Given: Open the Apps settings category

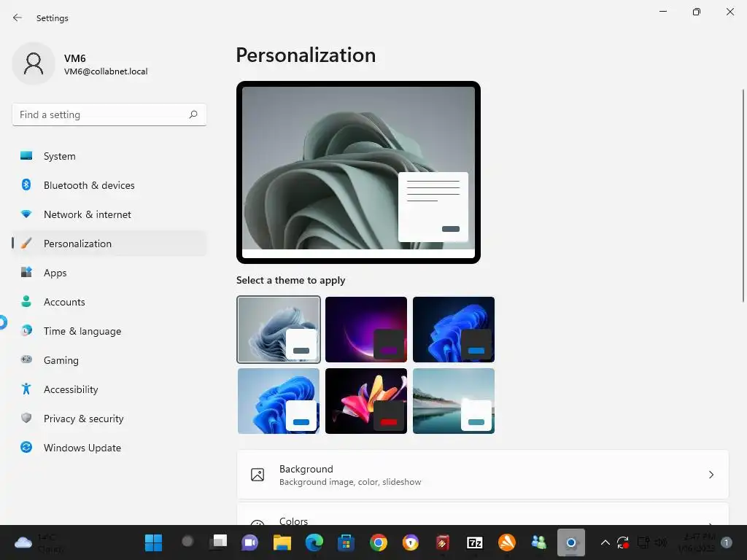Looking at the screenshot, I should [109, 273].
